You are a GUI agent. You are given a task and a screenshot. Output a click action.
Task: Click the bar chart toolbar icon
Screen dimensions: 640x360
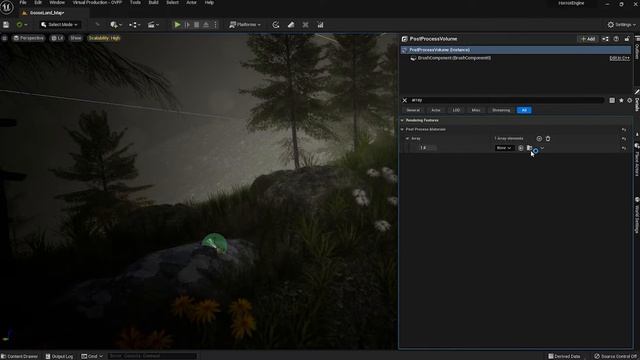pos(320,25)
